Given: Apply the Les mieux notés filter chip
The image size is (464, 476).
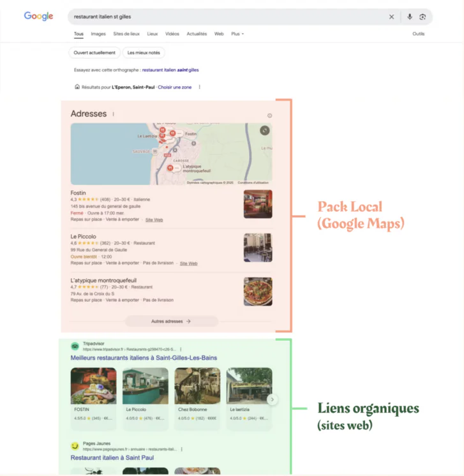Looking at the screenshot, I should point(144,53).
